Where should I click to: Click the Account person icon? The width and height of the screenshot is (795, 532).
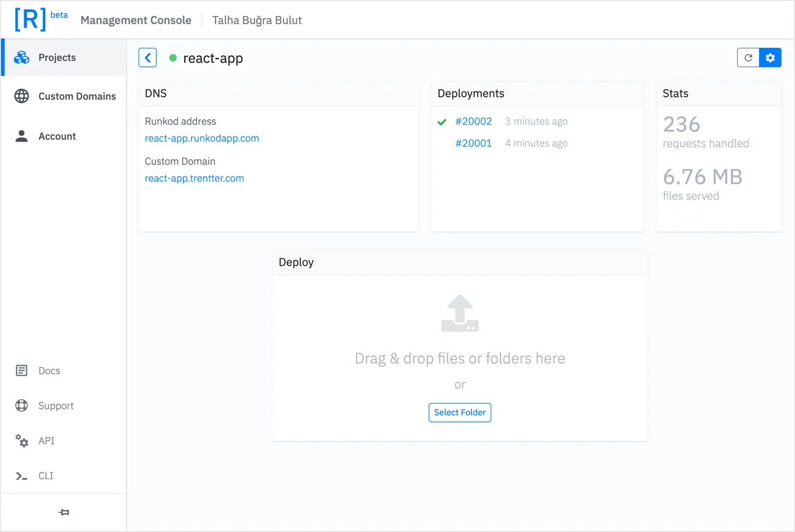[22, 136]
